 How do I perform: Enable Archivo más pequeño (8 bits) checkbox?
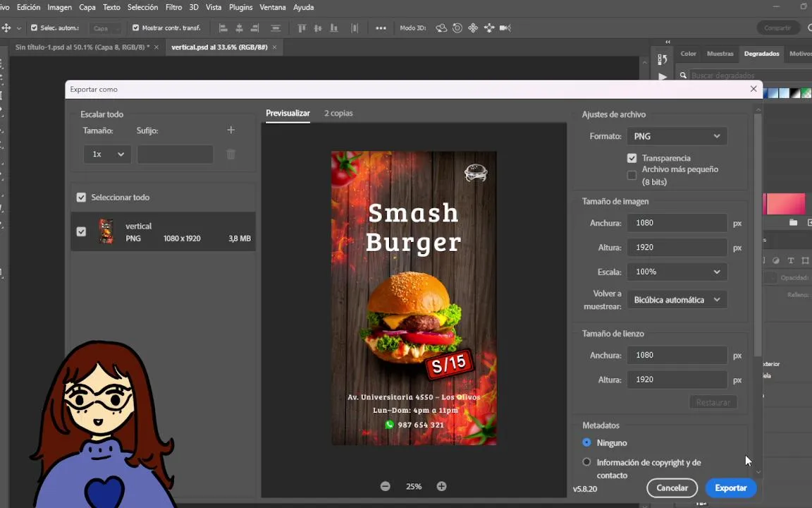point(632,175)
